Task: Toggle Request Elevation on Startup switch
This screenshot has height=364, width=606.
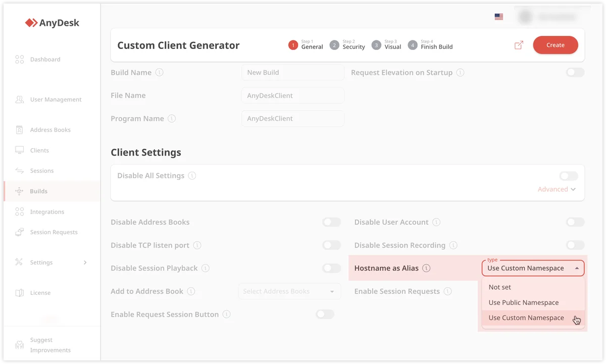Action: point(575,73)
